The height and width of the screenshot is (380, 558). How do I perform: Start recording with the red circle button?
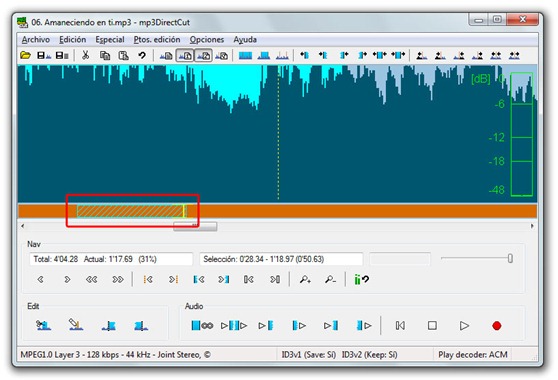pos(496,326)
